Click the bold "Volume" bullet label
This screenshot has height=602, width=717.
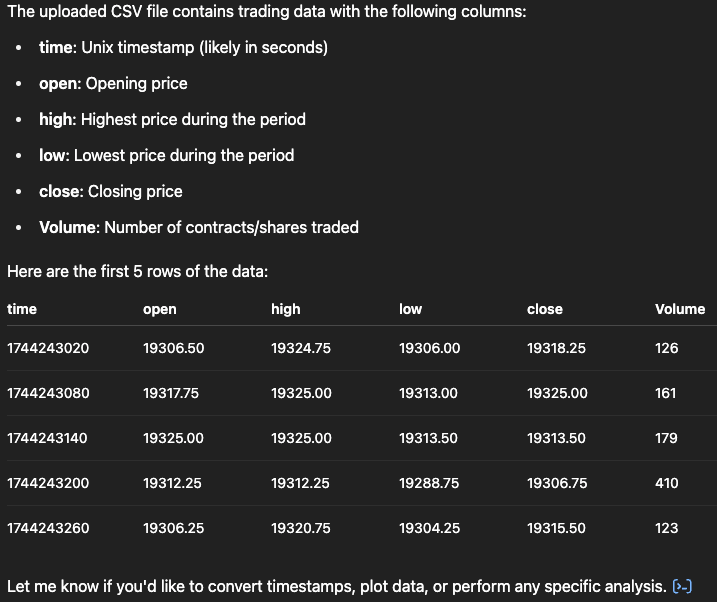69,227
